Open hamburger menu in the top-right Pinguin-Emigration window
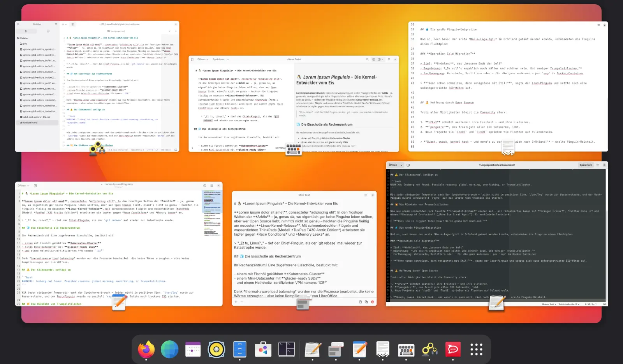 click(598, 25)
